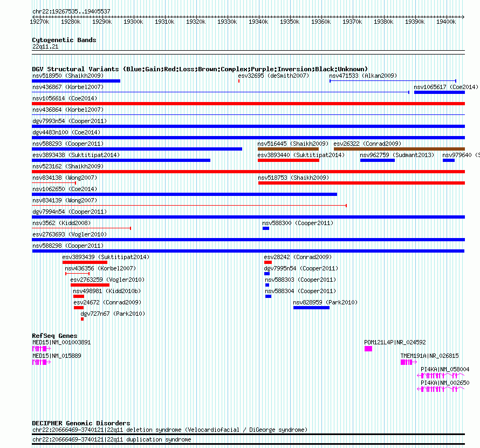Select the dgv4483n100 (Coe2014) label

pos(66,132)
